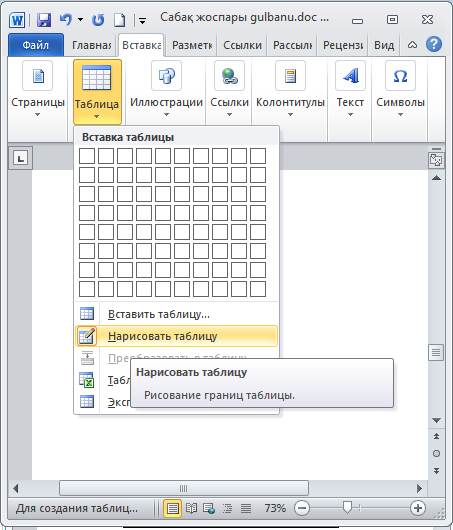Click the top-left cell of table grid
Viewport: 453px width, 530px height.
tap(87, 156)
